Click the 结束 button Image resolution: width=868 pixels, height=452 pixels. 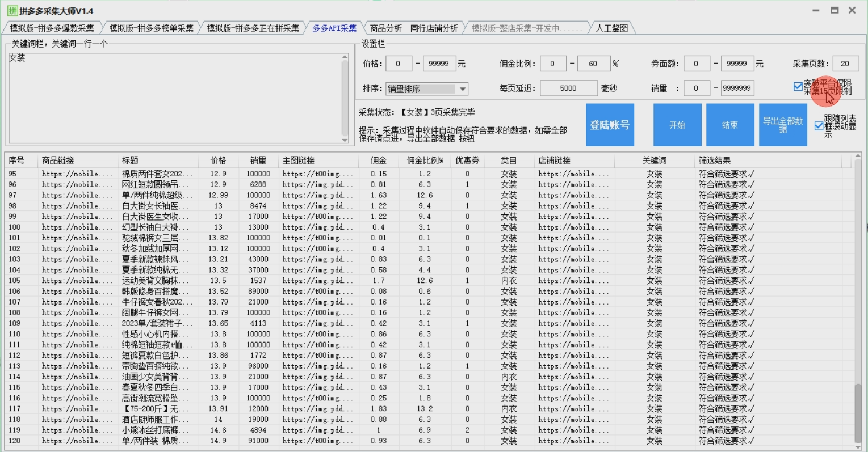730,125
